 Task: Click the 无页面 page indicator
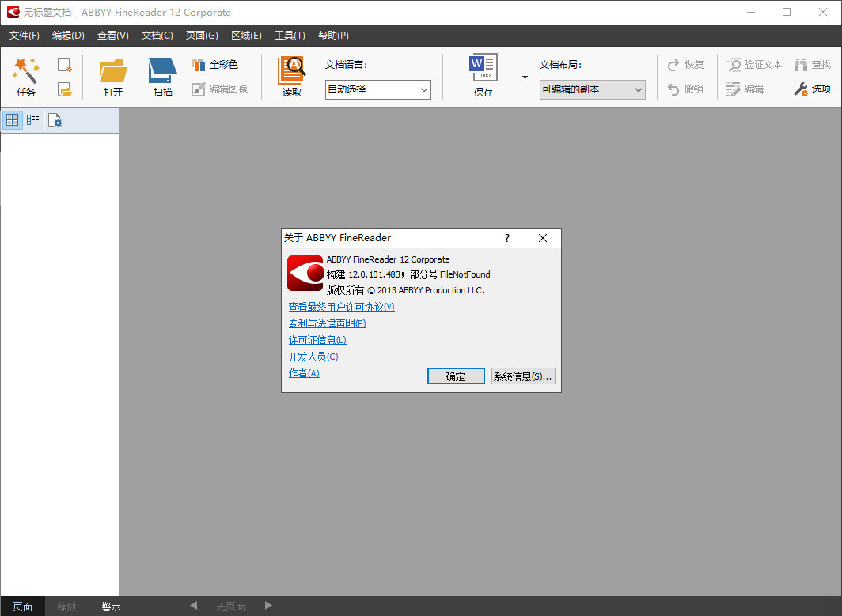click(x=231, y=607)
